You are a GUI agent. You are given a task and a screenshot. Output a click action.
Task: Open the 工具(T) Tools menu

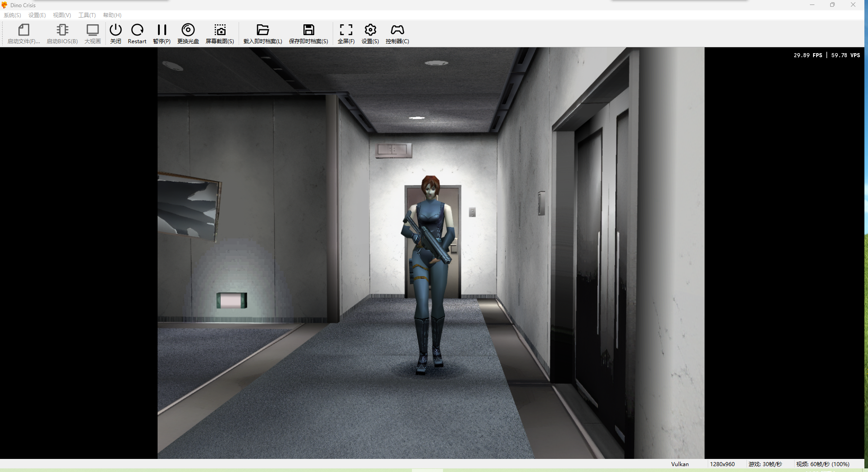pos(87,15)
